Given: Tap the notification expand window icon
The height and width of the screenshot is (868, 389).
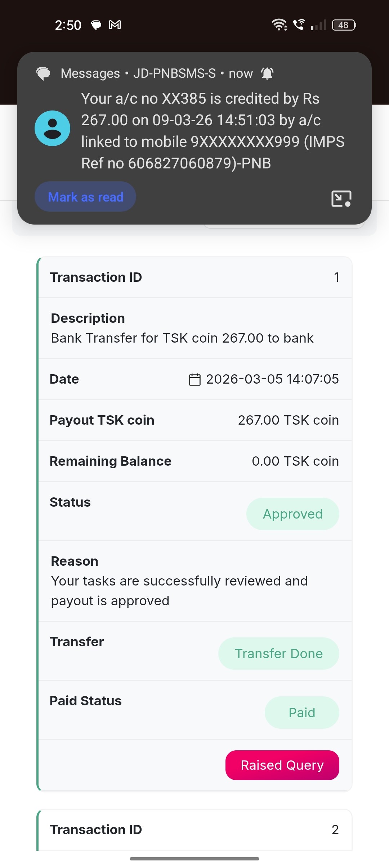Looking at the screenshot, I should [x=341, y=199].
